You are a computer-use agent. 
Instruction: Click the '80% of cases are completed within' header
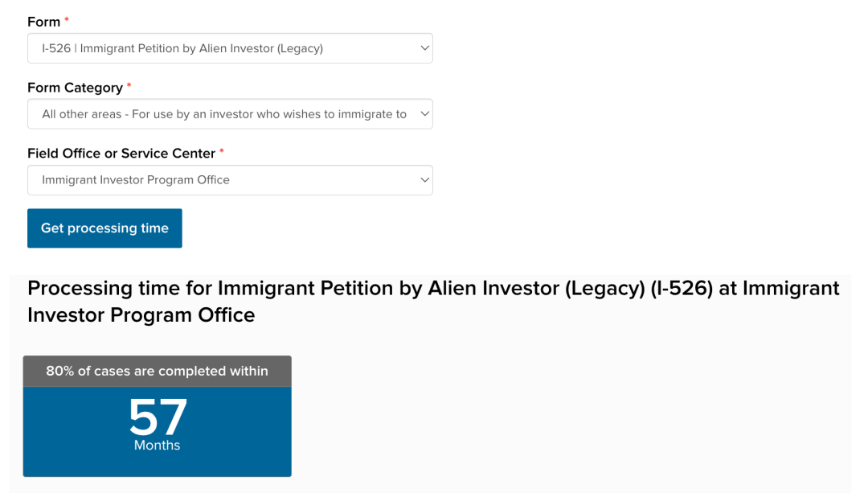pos(157,372)
